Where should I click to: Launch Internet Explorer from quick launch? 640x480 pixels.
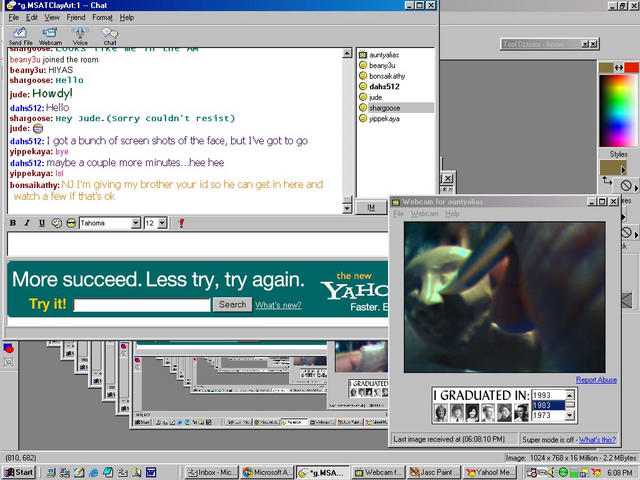click(93, 472)
